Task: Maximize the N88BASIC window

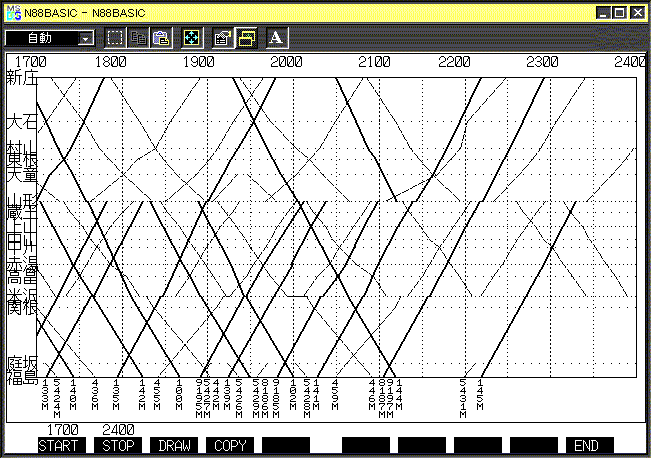Action: pos(619,12)
